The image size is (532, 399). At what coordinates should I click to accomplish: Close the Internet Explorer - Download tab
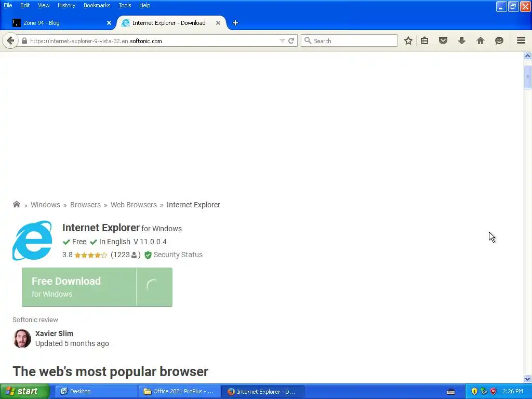218,23
